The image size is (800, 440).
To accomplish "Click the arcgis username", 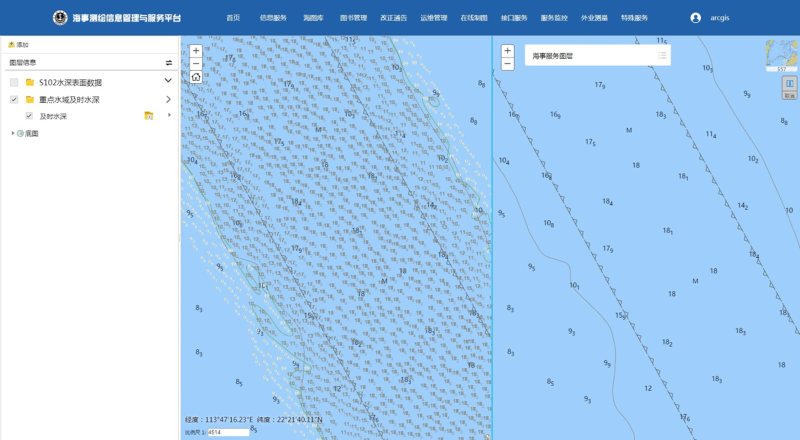I will click(719, 18).
